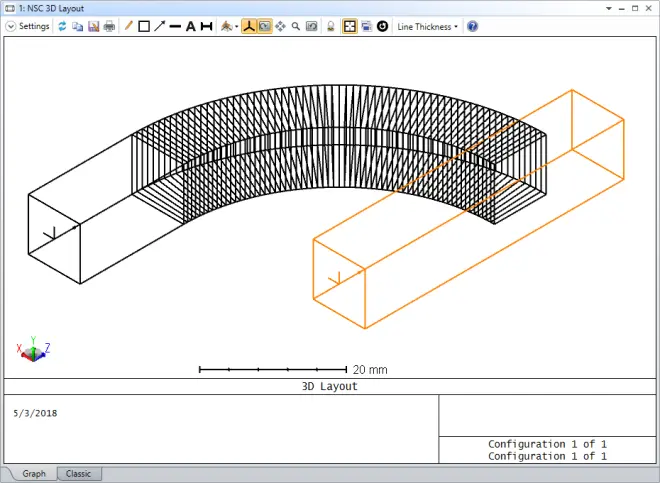Open the camera view dropdown arrow
Screen dimensions: 660x483
pyautogui.click(x=237, y=27)
